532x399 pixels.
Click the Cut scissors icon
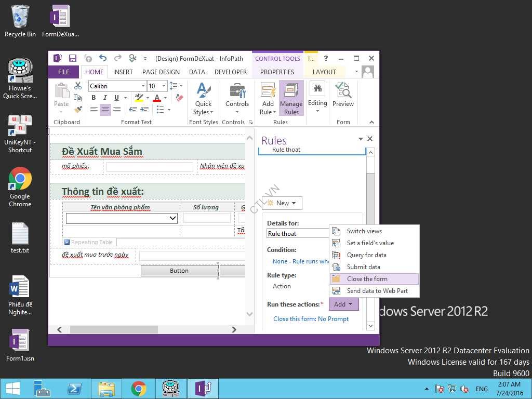(x=78, y=86)
